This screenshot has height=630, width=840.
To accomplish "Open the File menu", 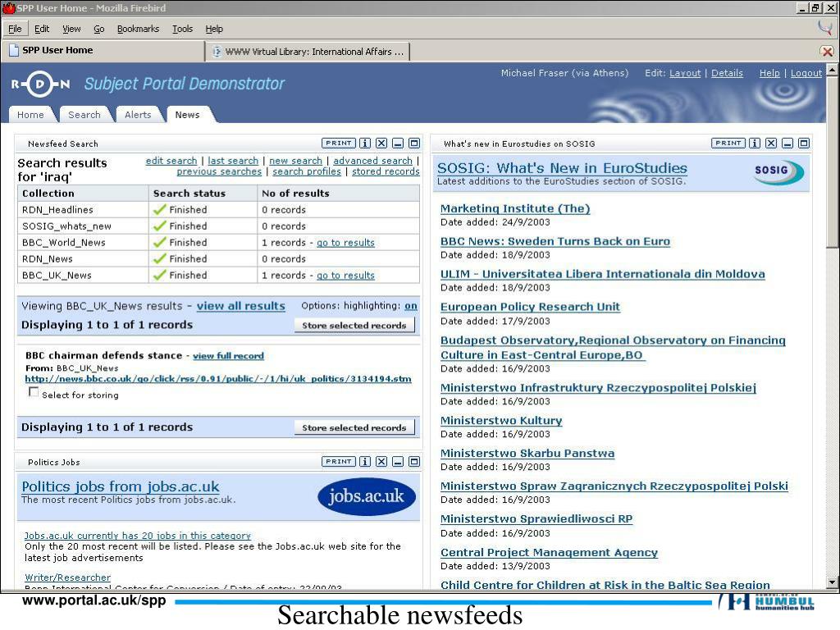I will pyautogui.click(x=15, y=29).
